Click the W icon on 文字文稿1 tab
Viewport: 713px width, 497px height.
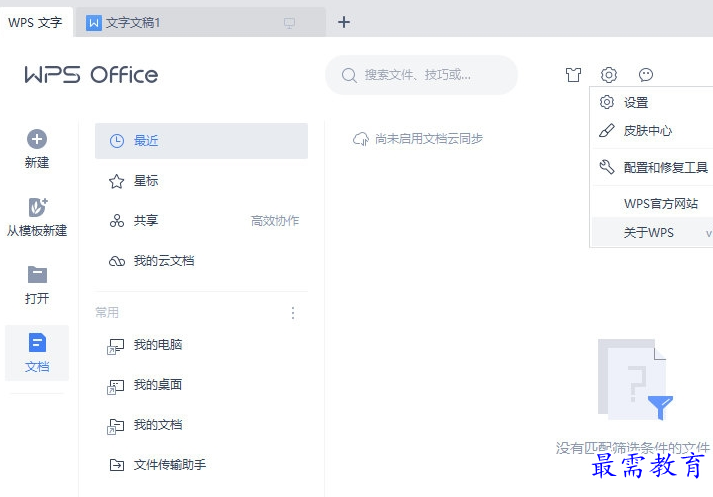(x=94, y=23)
